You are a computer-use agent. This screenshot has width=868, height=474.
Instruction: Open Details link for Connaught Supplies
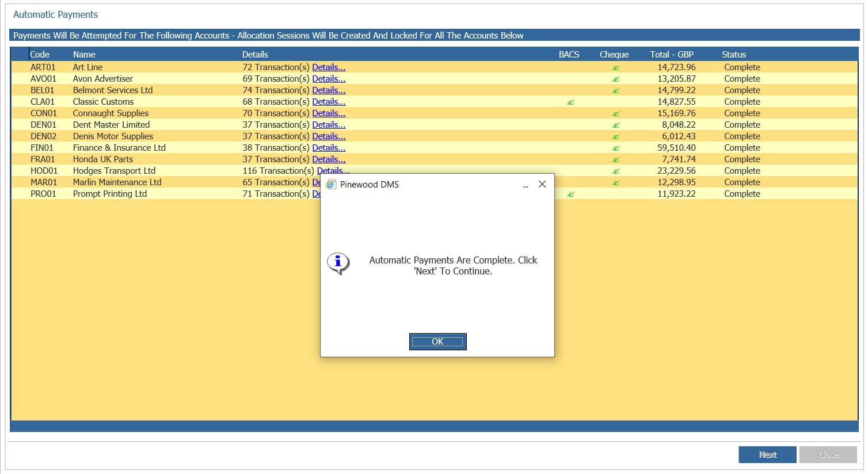click(x=329, y=113)
